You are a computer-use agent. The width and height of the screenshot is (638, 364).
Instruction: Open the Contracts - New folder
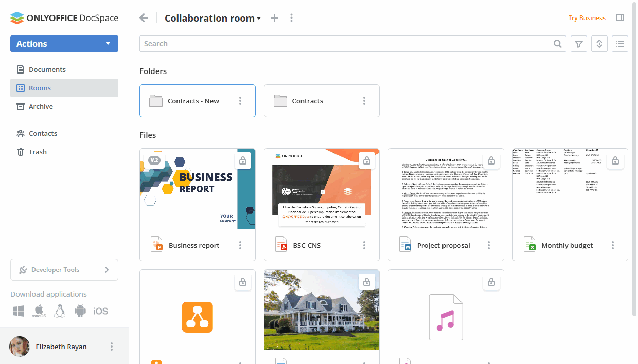point(198,101)
